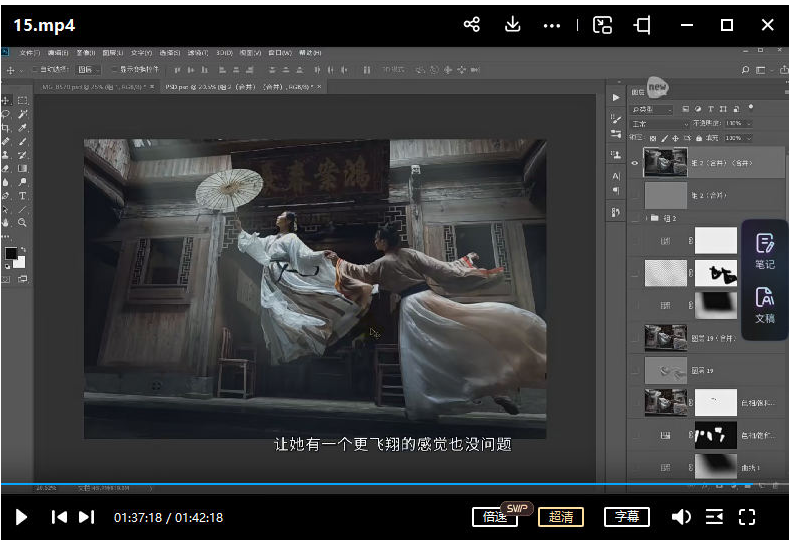Toggle visibility of the 组 2 group
This screenshot has width=790, height=540.
click(x=634, y=218)
